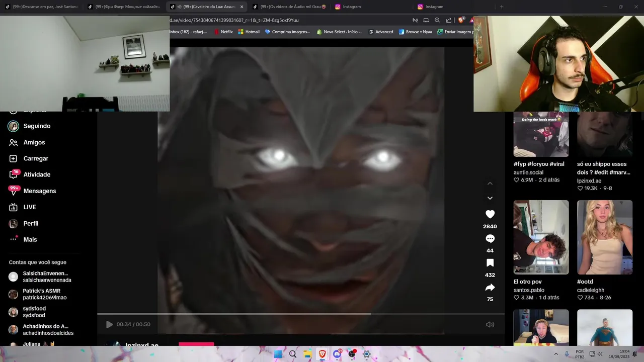Open the Nova Select bookmark
This screenshot has height=362, width=644.
click(x=340, y=32)
